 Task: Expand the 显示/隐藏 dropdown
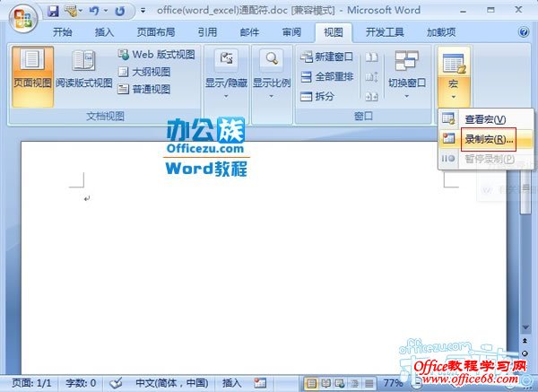(226, 75)
